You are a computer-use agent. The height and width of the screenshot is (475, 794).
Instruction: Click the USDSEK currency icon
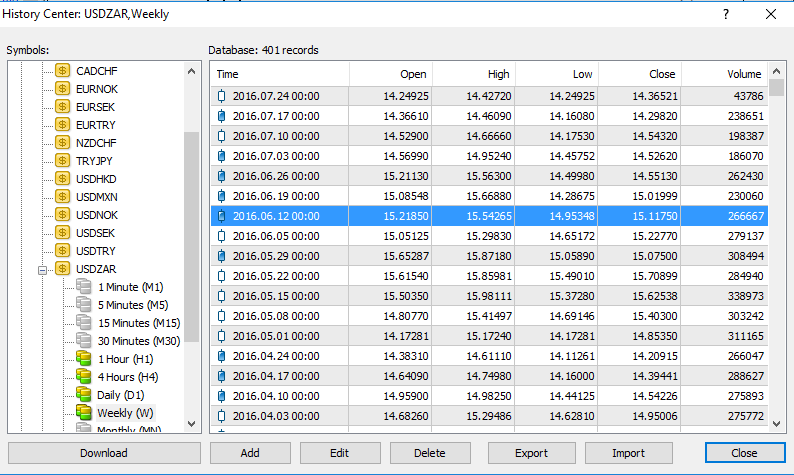click(x=62, y=232)
